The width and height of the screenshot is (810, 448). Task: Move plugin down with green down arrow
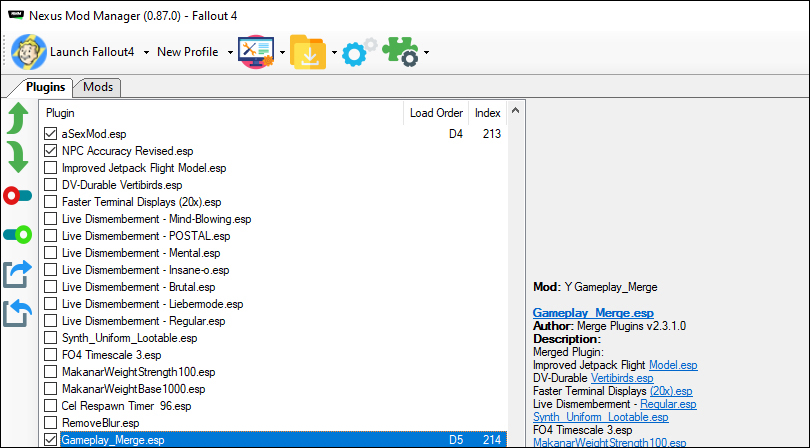[x=18, y=157]
